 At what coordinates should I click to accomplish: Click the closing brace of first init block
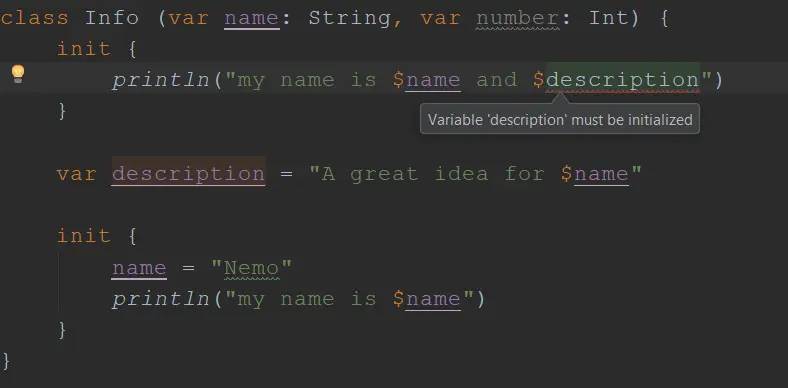pyautogui.click(x=62, y=111)
